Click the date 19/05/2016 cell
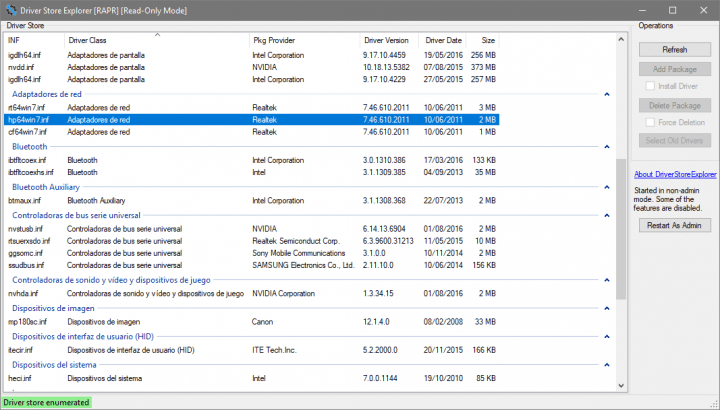The image size is (720, 410). (x=443, y=55)
